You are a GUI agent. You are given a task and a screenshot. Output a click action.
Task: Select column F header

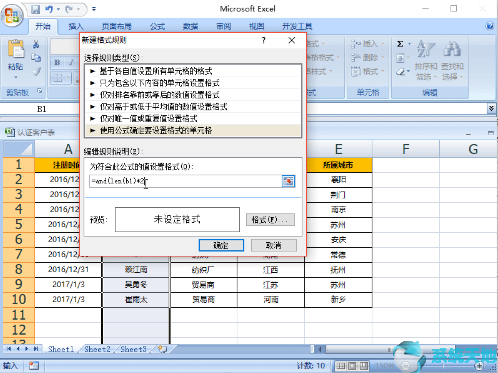coord(406,149)
